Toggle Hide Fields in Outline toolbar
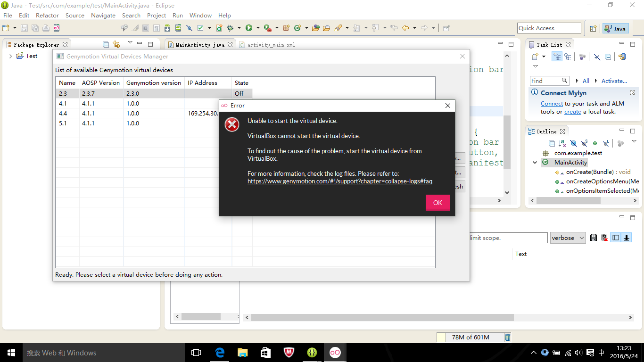 574,143
